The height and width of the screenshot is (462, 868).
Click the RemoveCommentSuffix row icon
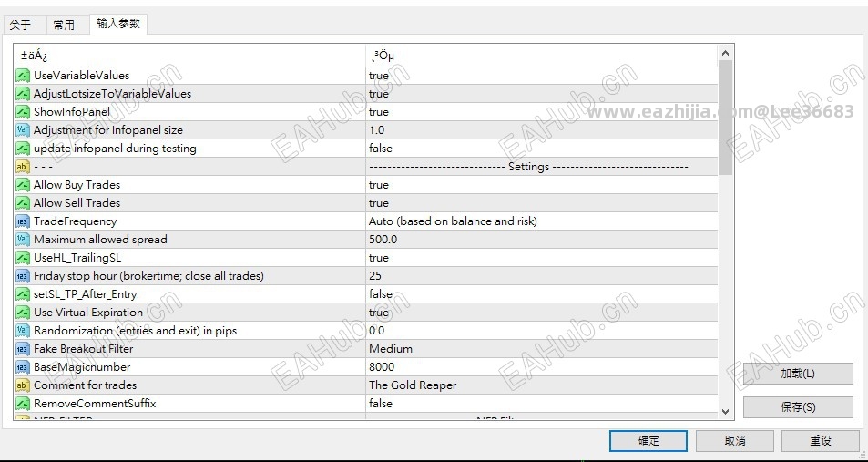pyautogui.click(x=23, y=404)
